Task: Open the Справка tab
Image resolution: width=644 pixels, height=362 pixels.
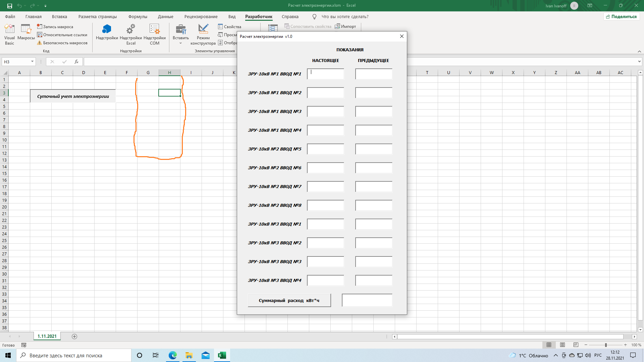Action: [x=290, y=16]
